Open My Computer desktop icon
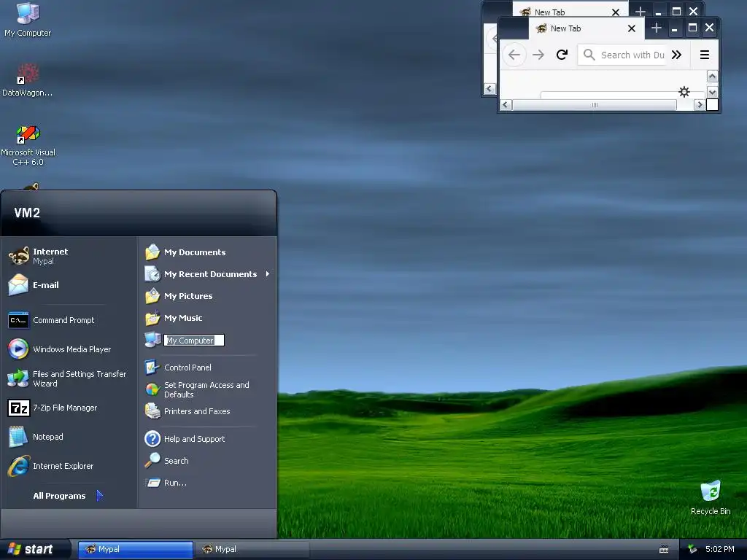This screenshot has height=560, width=747. 28,20
